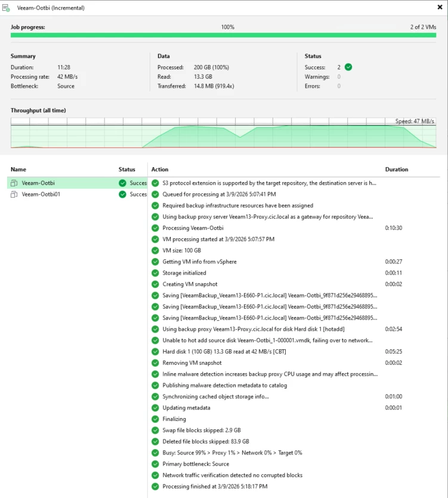Click checkmark beside Swap file blocks skipped

point(155,430)
